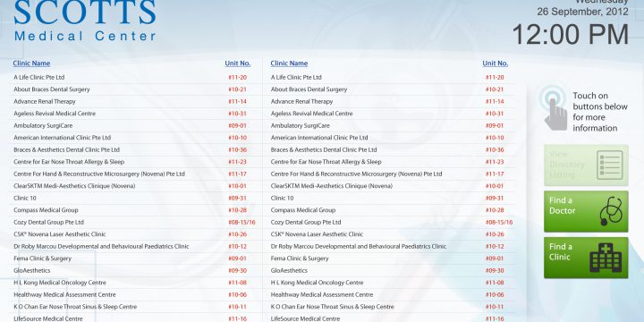644x322 pixels.
Task: Click the 12:00 PM clock display
Action: (571, 35)
